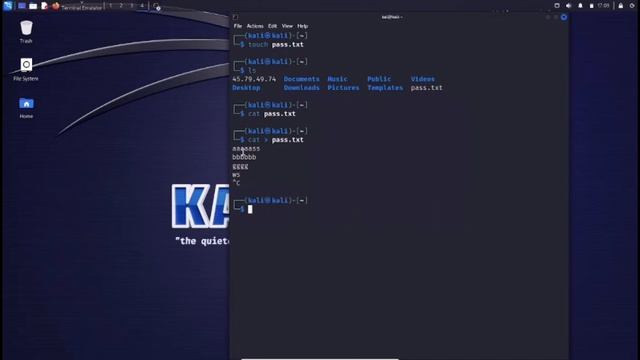Screen dimensions: 640x360
Task: Click the Desktop directory name in ls output
Action: coord(246,88)
